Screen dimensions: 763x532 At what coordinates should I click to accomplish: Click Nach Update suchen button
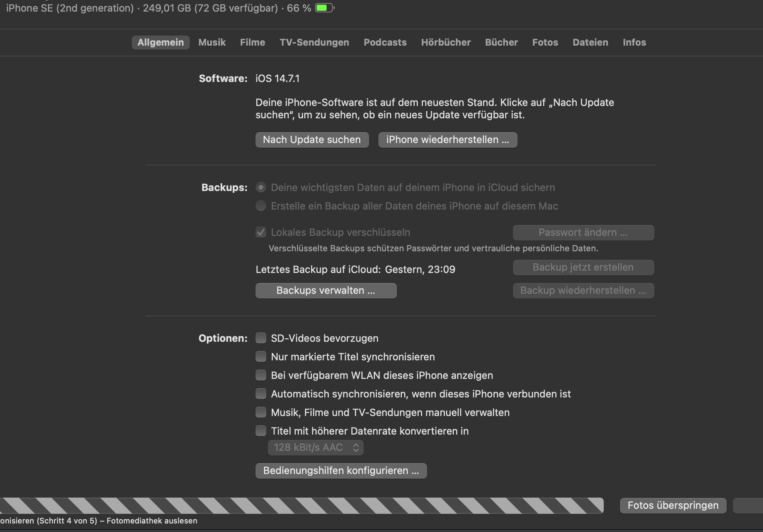[x=312, y=140]
